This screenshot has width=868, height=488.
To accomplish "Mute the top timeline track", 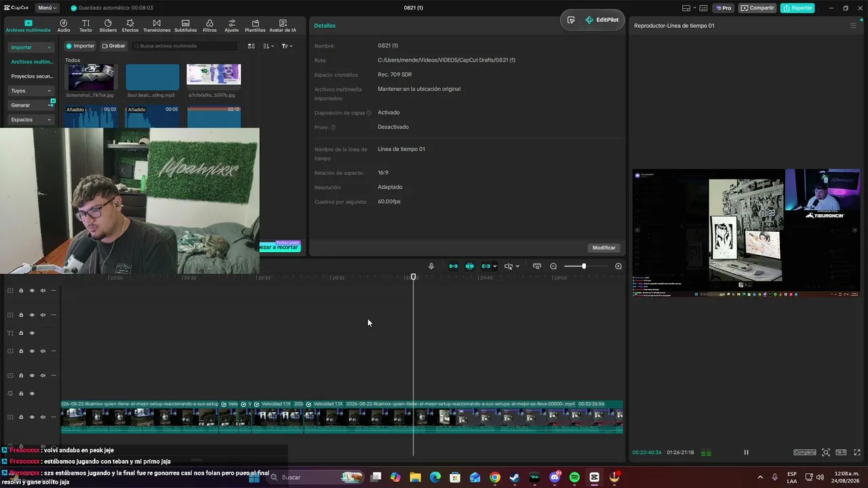I will point(43,291).
